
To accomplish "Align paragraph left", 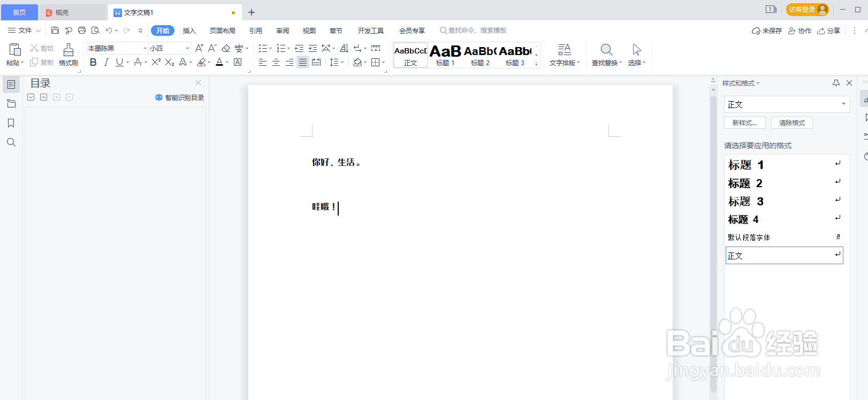I will click(262, 63).
